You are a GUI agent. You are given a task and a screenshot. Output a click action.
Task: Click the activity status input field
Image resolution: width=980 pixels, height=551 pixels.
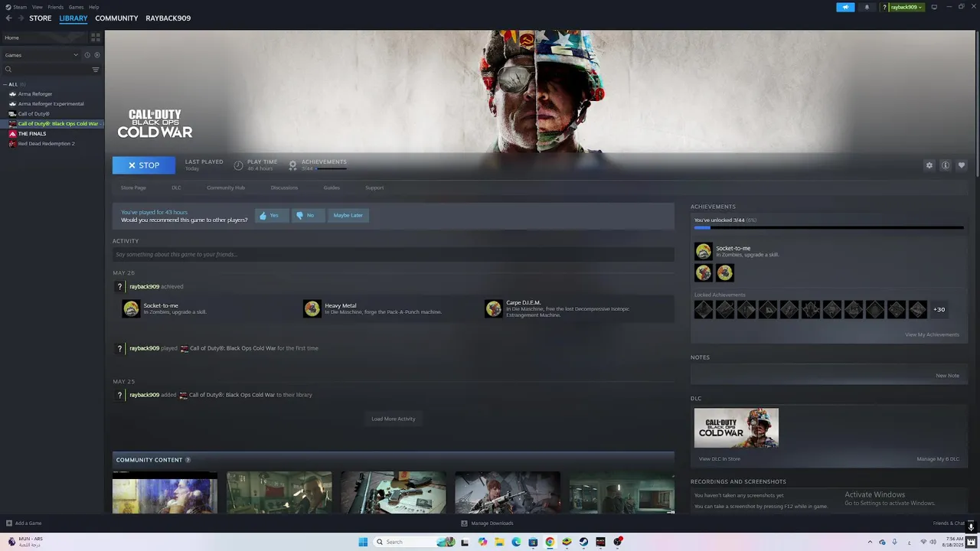coord(394,254)
